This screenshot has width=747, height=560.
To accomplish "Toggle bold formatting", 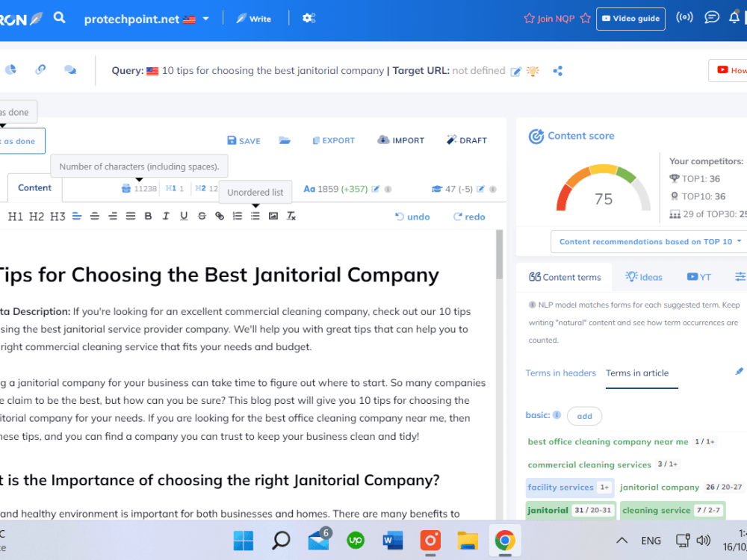I will [x=148, y=217].
